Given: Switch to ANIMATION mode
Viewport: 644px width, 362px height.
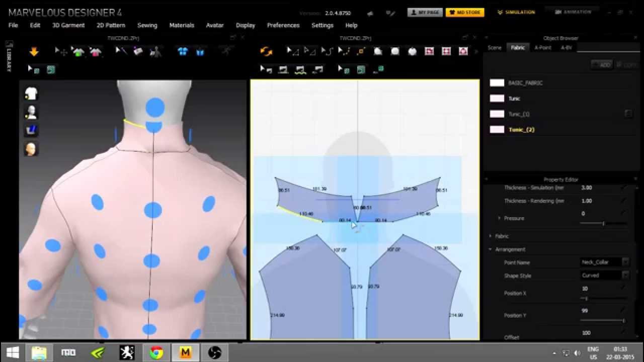Looking at the screenshot, I should click(x=572, y=12).
